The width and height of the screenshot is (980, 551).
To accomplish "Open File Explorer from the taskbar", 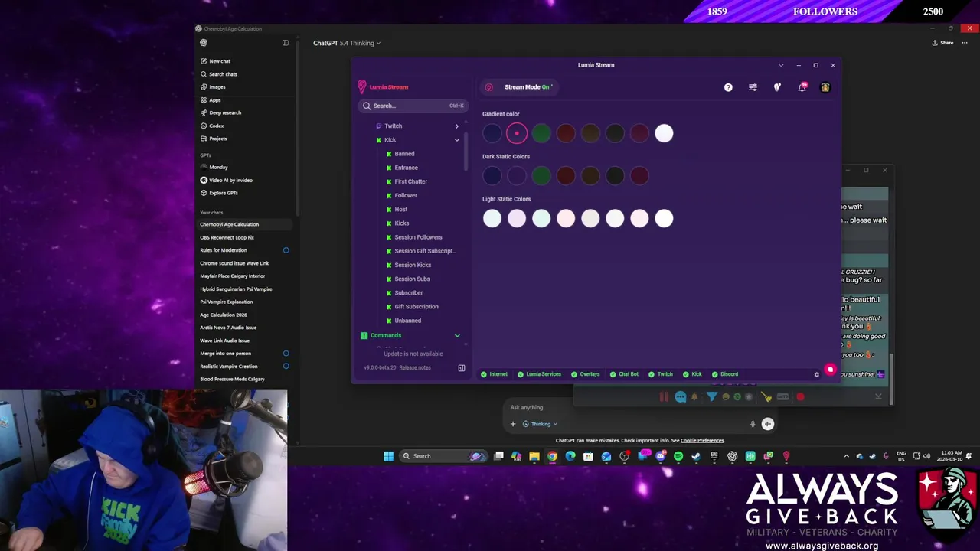I will (534, 456).
